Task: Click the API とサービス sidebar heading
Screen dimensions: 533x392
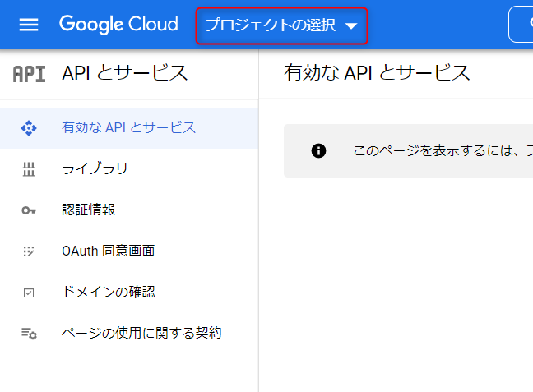Action: [x=125, y=73]
